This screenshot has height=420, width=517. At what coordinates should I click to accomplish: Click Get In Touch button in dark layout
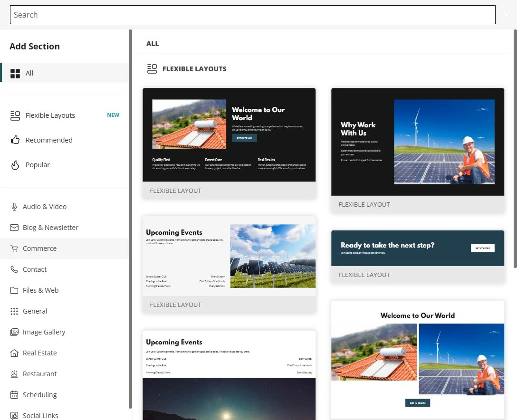pyautogui.click(x=244, y=138)
